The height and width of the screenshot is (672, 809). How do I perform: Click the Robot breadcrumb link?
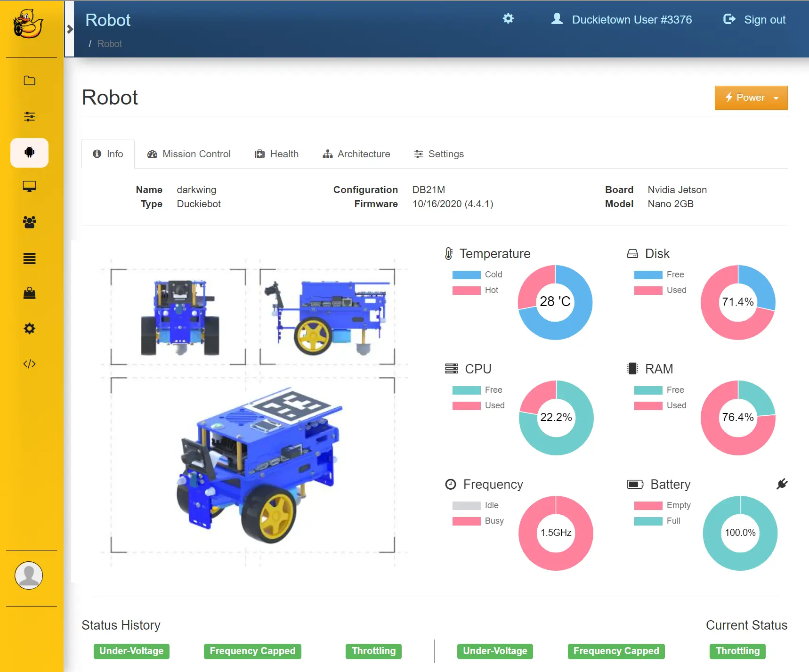click(109, 43)
